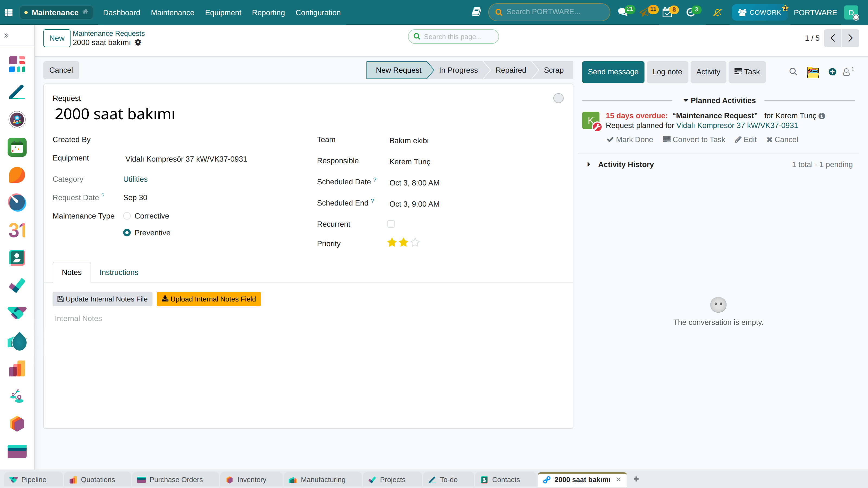Open calendar activities icon with 8 badge

coord(667,12)
